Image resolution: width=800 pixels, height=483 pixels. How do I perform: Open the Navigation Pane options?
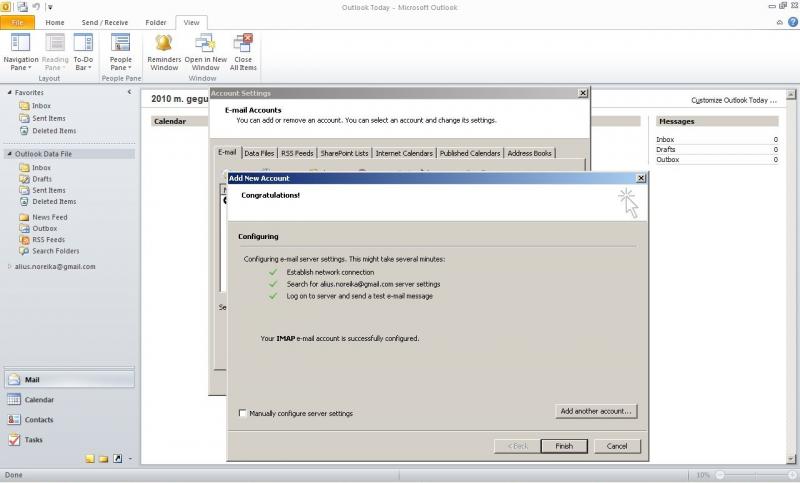point(20,52)
